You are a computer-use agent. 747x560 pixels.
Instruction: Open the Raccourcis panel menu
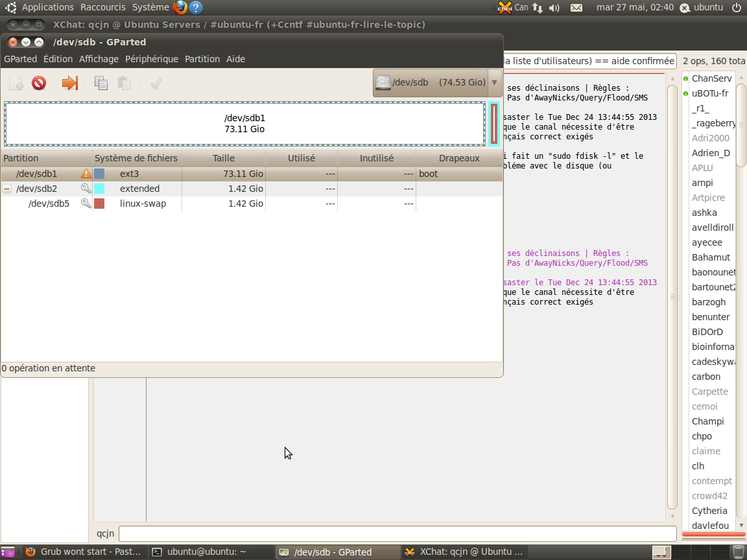103,7
